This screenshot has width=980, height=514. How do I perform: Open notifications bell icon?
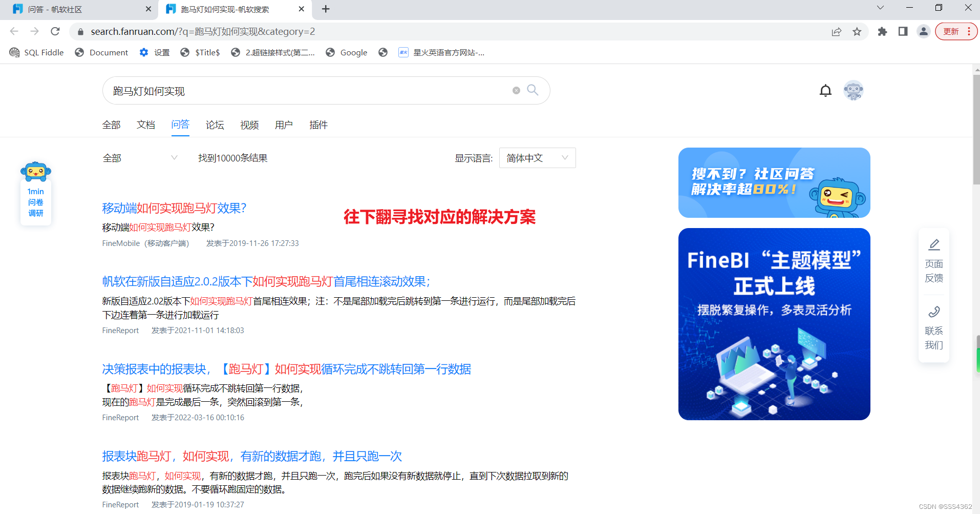(825, 91)
